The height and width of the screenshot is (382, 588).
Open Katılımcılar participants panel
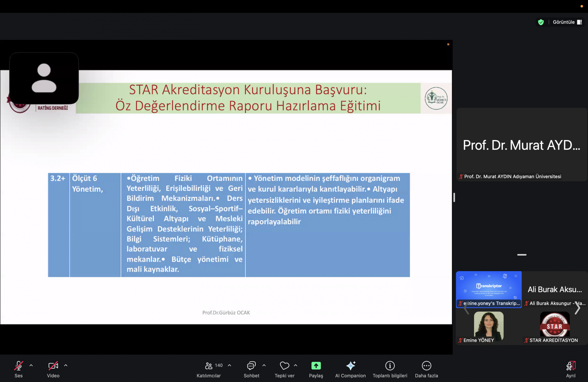point(209,366)
